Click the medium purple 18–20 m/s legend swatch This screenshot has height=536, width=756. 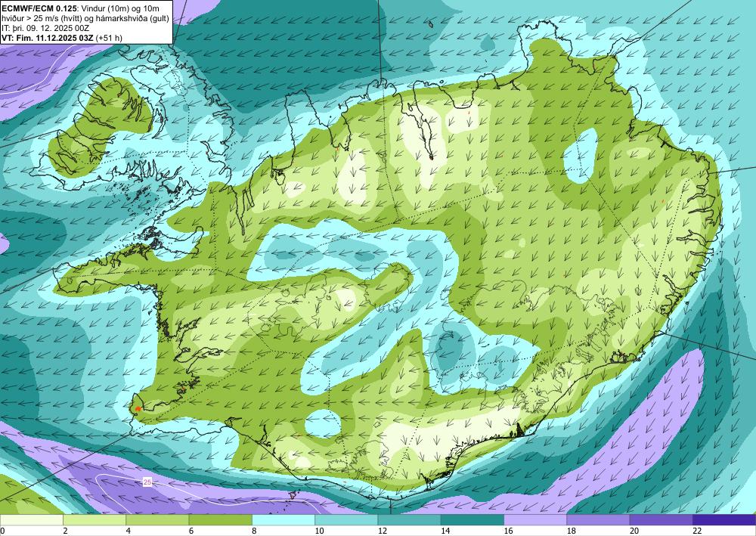598,520
